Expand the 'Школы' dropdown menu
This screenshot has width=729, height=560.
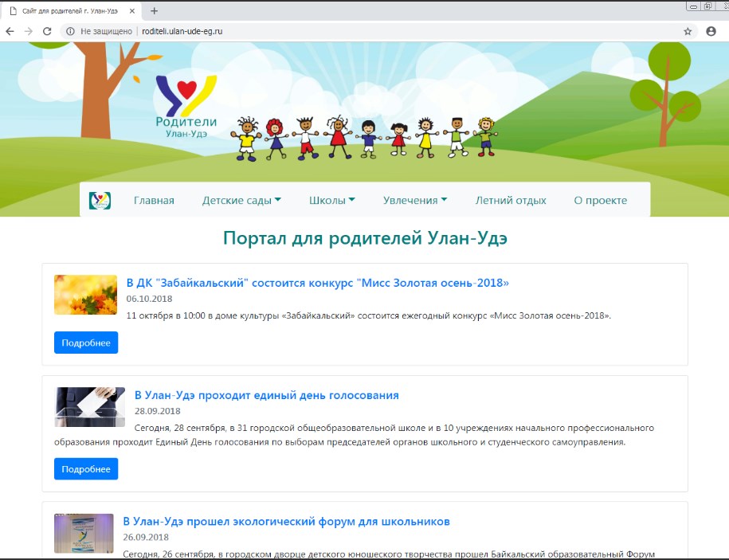pyautogui.click(x=331, y=200)
